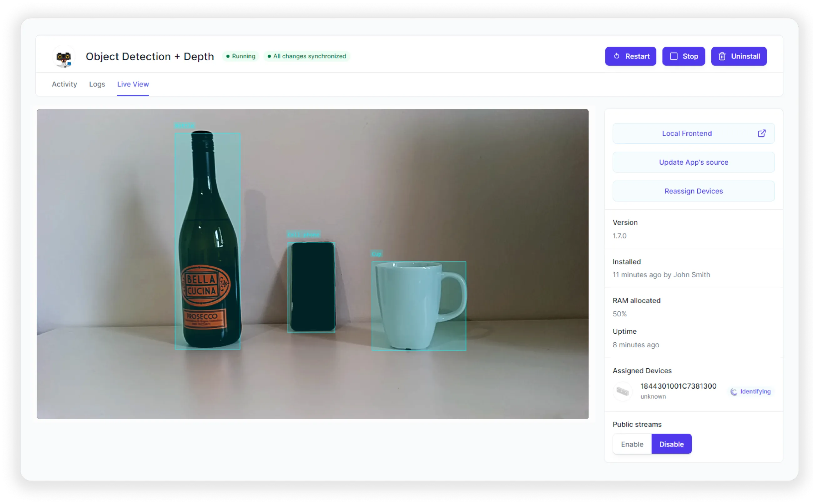This screenshot has height=504, width=813.
Task: Click the Running status badge
Action: (241, 56)
